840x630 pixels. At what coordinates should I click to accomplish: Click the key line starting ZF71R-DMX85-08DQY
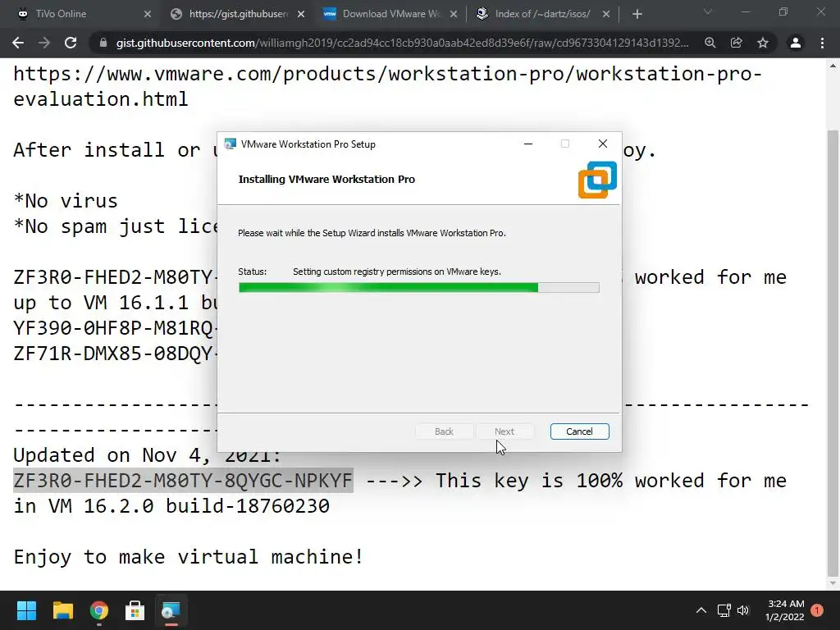click(113, 354)
